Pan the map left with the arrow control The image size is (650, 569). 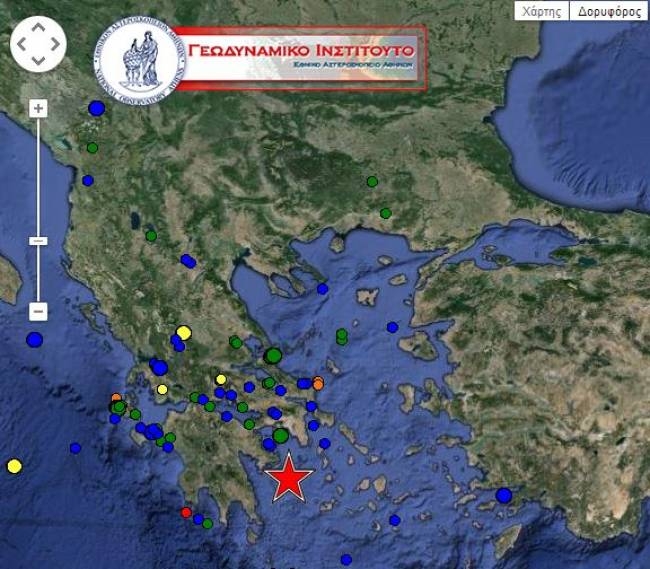(22, 44)
